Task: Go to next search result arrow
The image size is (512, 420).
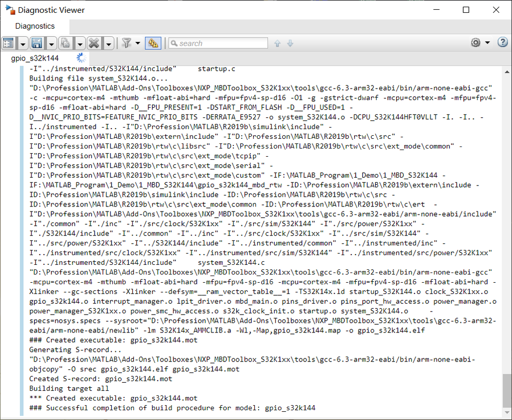Action: point(290,43)
